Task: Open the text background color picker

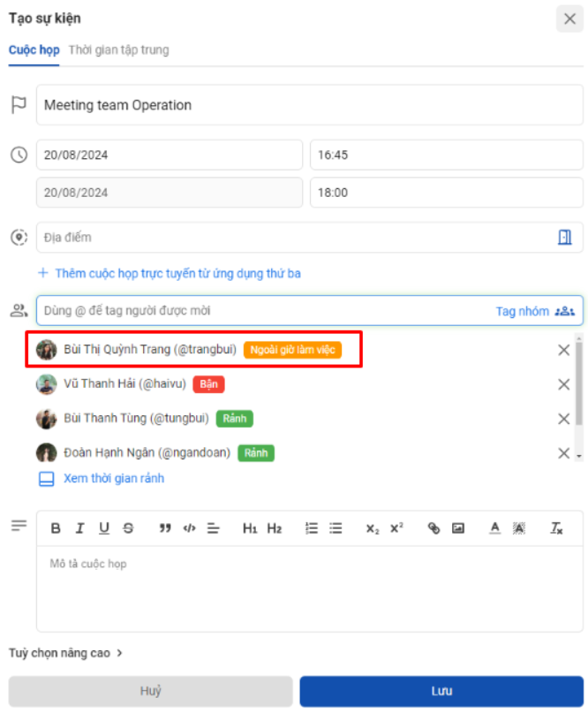Action: pyautogui.click(x=519, y=528)
